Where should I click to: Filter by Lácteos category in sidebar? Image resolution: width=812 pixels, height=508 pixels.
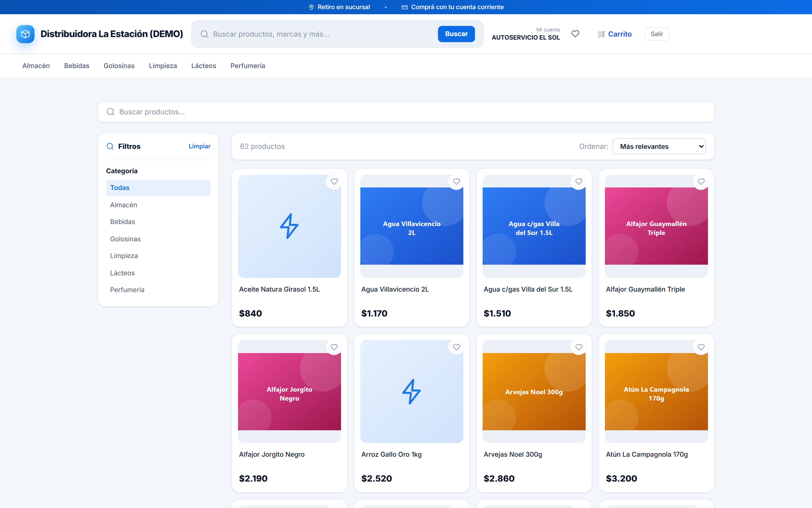[158, 273]
